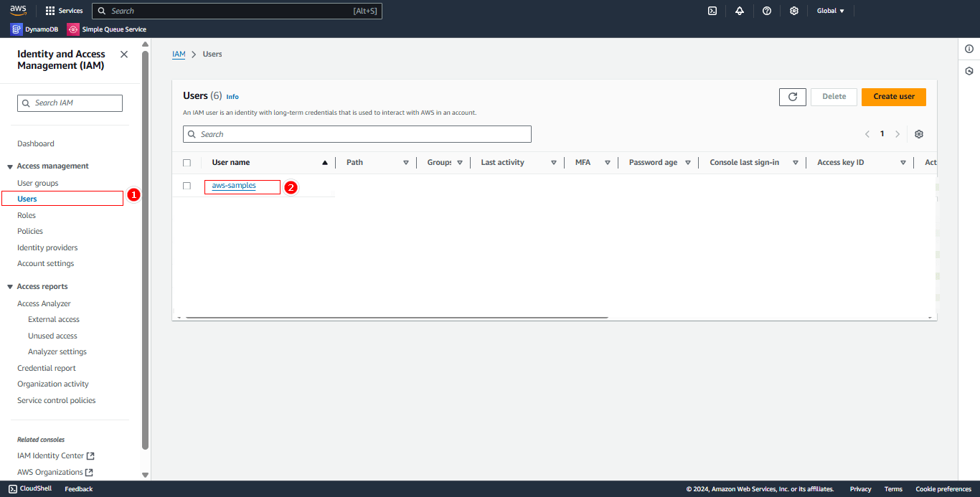Image resolution: width=980 pixels, height=497 pixels.
Task: Open the Dashboard nav item
Action: click(36, 143)
